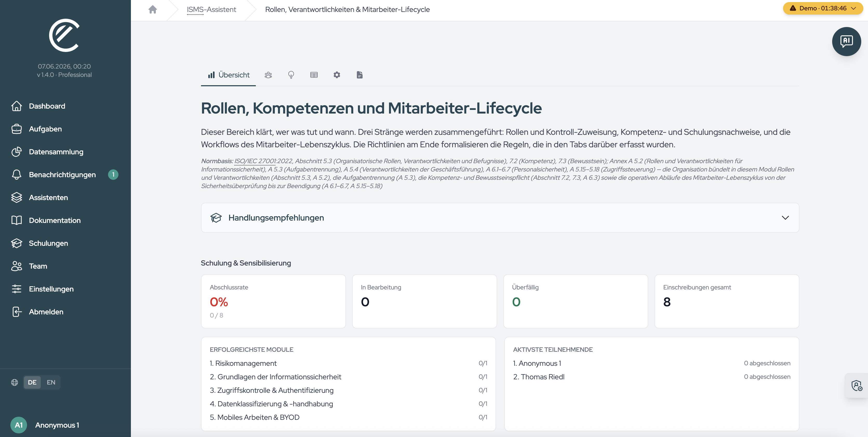The height and width of the screenshot is (437, 868).
Task: Click the Team people icon
Action: coord(17,266)
